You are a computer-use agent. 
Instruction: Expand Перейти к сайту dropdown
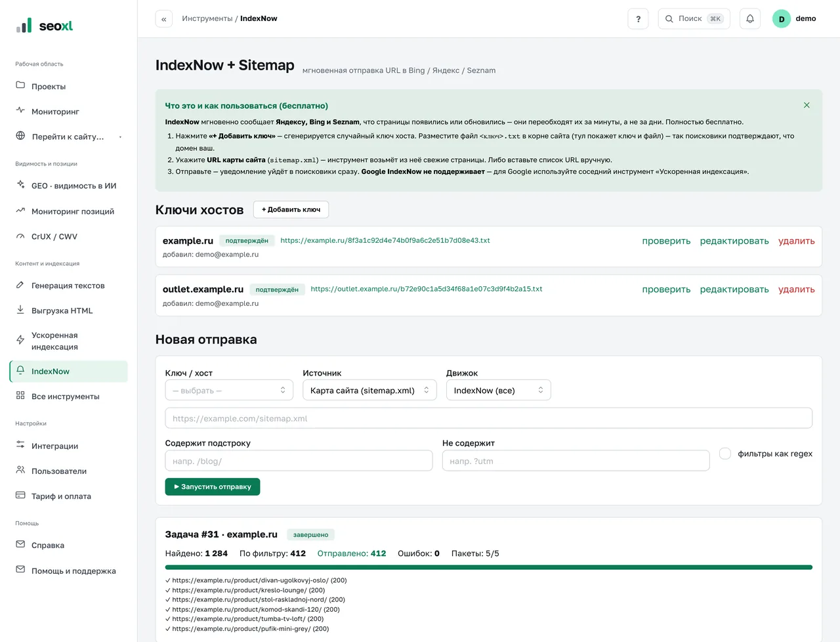[x=68, y=137]
